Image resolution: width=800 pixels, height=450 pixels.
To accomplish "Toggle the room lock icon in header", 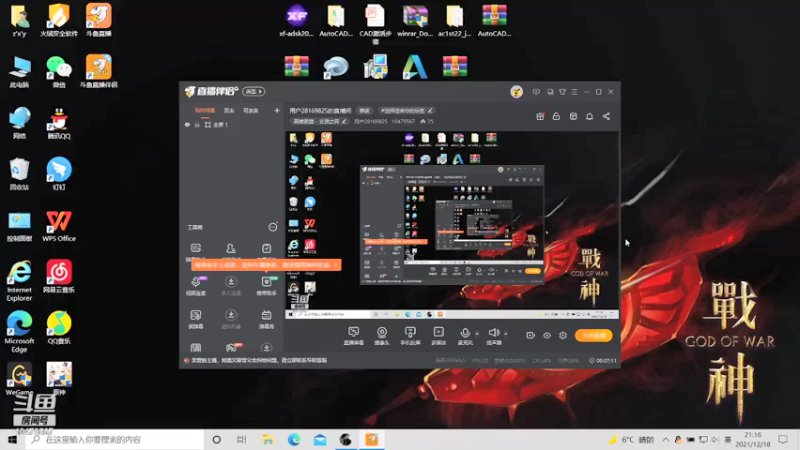I will [x=556, y=116].
